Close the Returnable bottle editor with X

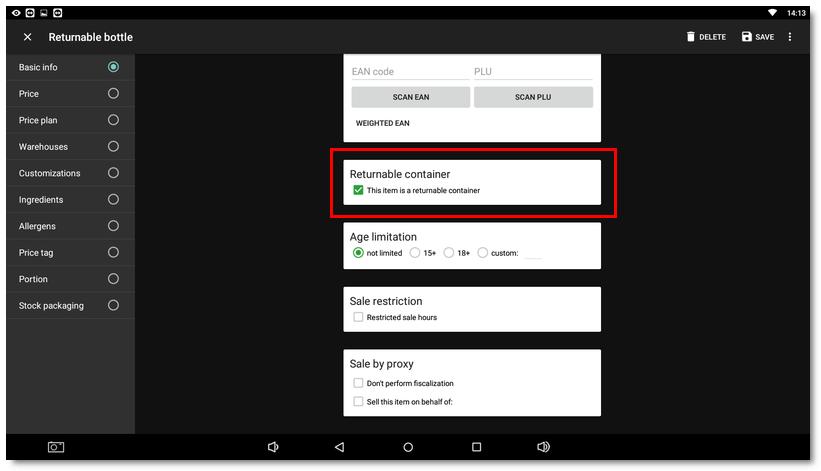(x=28, y=37)
